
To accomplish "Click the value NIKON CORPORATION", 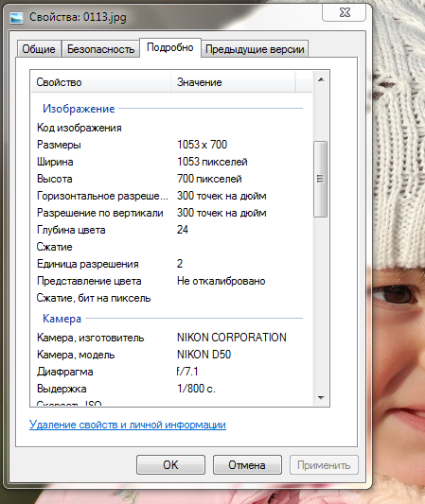I will pyautogui.click(x=232, y=338).
